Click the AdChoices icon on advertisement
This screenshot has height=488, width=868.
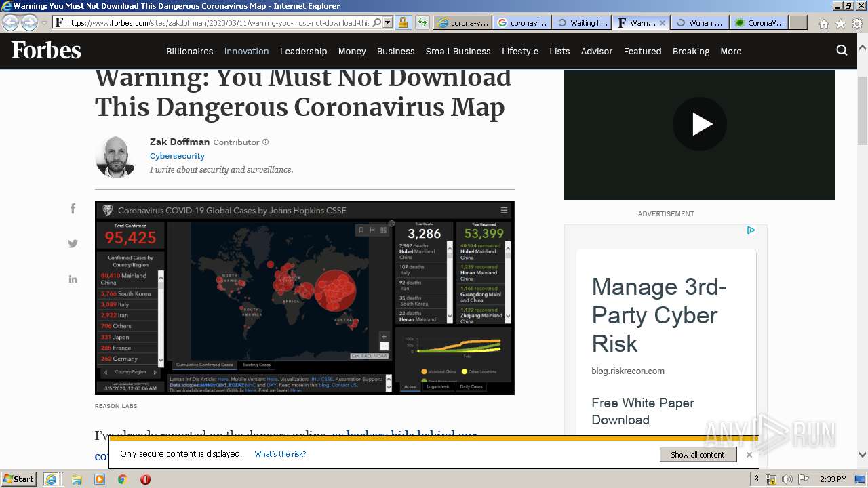tap(751, 230)
